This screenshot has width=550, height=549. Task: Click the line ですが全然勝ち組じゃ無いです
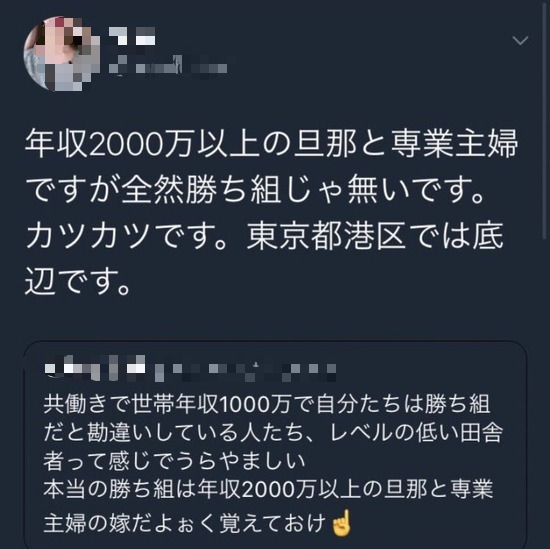(x=255, y=189)
